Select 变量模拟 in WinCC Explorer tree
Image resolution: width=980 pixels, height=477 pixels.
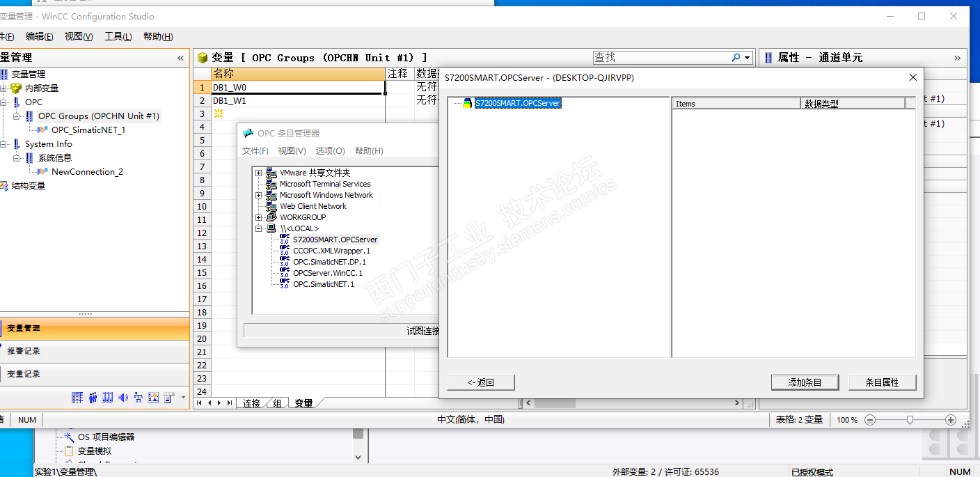pos(94,451)
